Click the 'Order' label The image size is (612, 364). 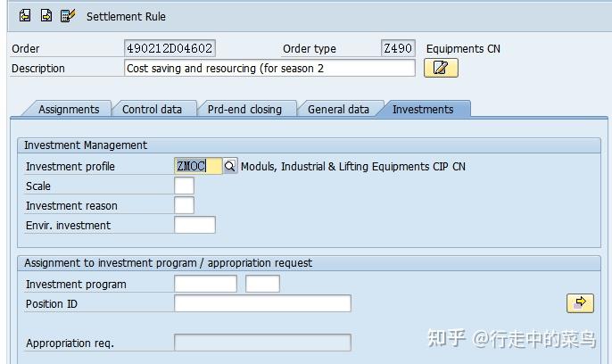(x=25, y=49)
